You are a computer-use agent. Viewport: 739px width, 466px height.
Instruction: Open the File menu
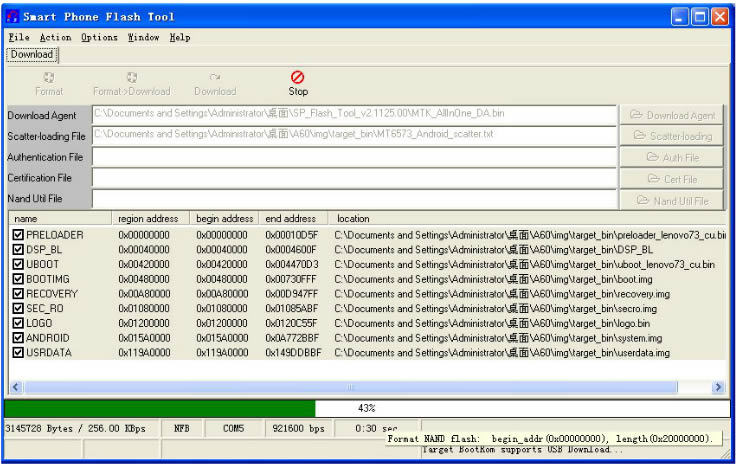(19, 37)
